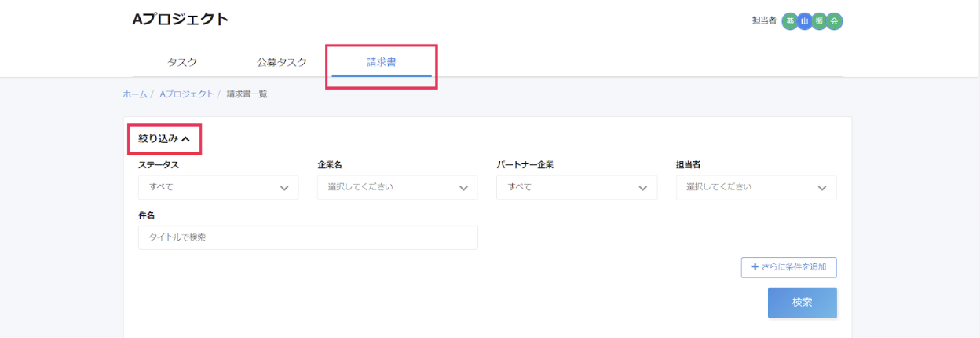The height and width of the screenshot is (338, 980).
Task: Focus the 件名 title search field
Action: click(308, 237)
